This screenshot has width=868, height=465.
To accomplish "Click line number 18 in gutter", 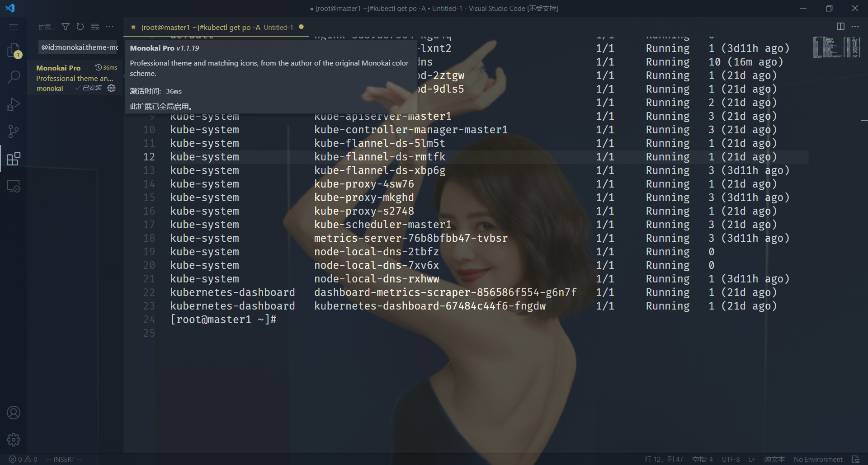I will (149, 238).
